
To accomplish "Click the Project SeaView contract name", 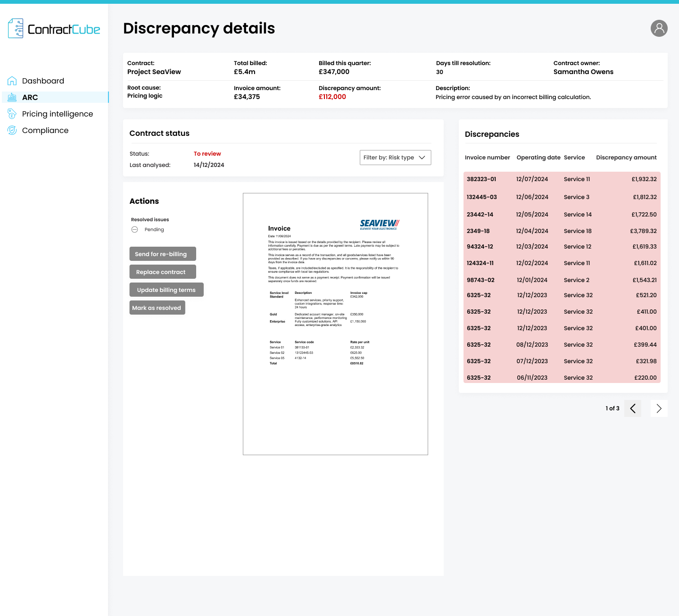I will pos(154,72).
